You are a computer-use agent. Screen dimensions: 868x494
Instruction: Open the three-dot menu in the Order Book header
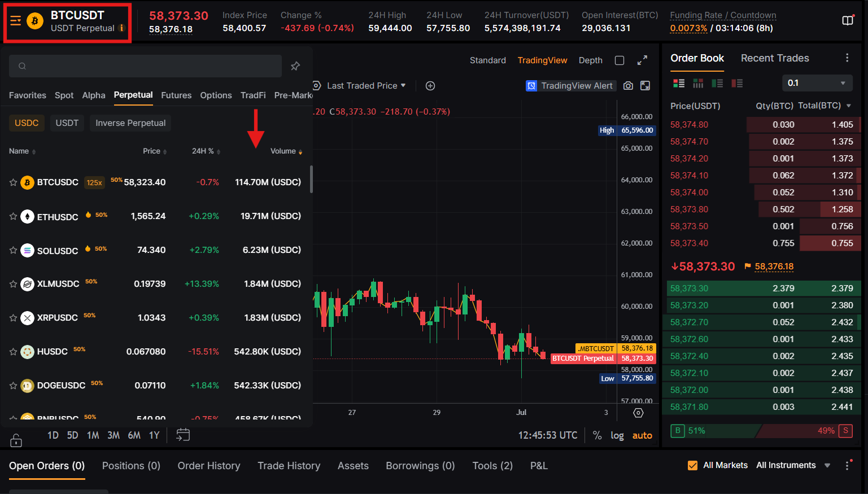pyautogui.click(x=847, y=58)
